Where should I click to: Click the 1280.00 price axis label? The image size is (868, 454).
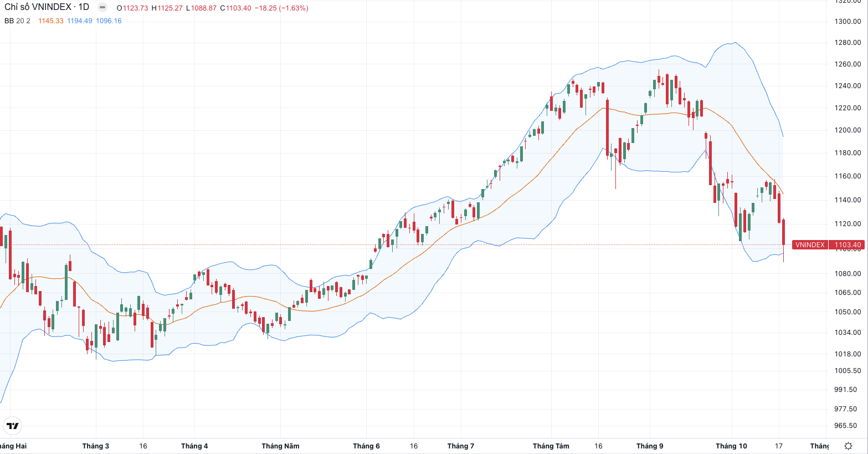click(848, 43)
